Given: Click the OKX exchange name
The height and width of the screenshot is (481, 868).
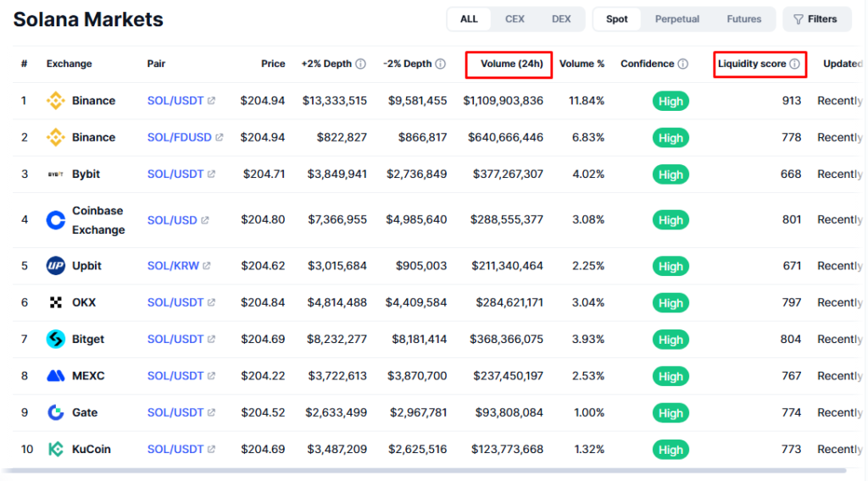Looking at the screenshot, I should (84, 302).
